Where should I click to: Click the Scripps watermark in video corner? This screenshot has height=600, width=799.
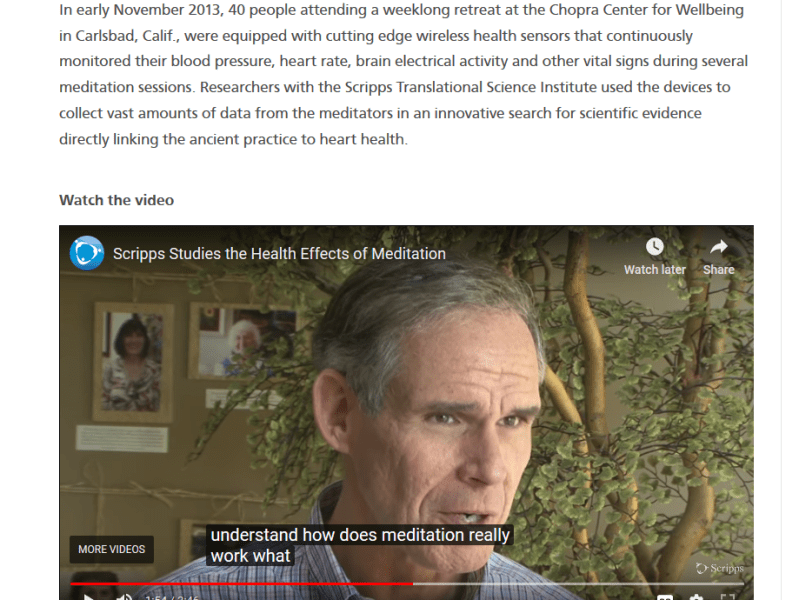[720, 568]
